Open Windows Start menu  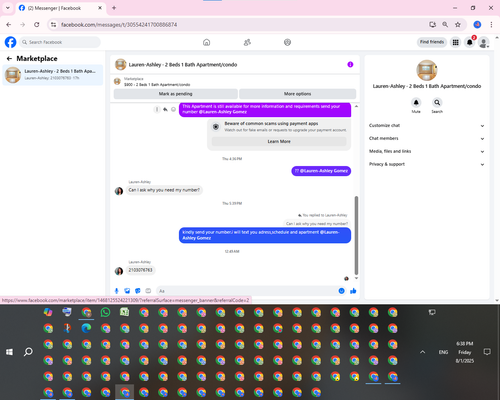tap(9, 352)
